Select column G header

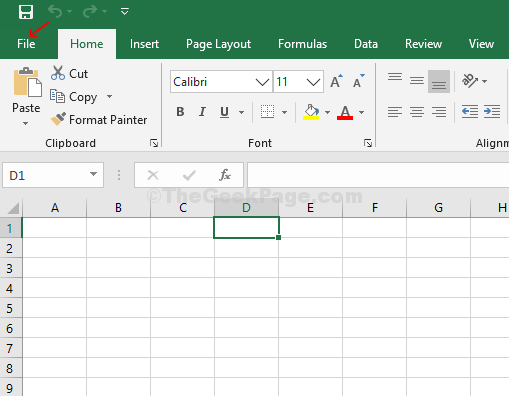click(x=439, y=208)
